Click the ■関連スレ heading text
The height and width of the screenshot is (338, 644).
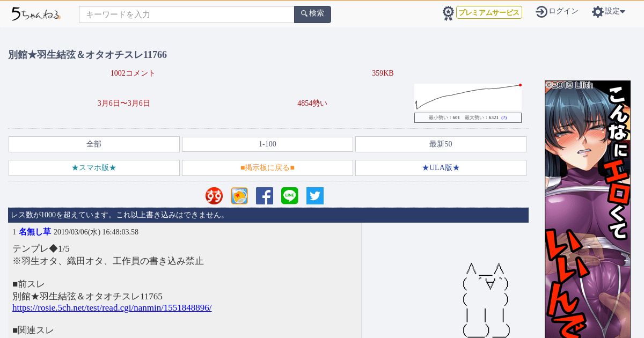(33, 330)
